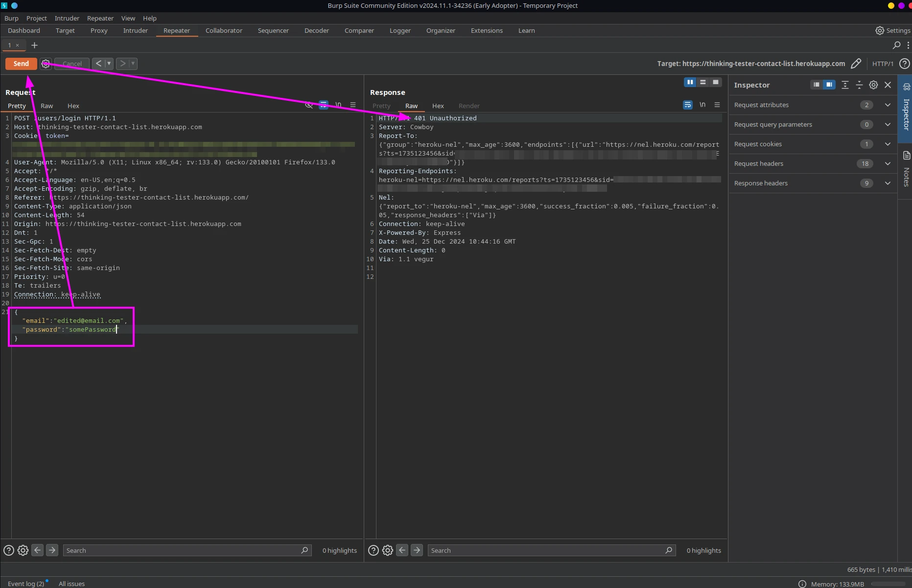
Task: Collapse all Inspector sections icon
Action: click(x=859, y=85)
